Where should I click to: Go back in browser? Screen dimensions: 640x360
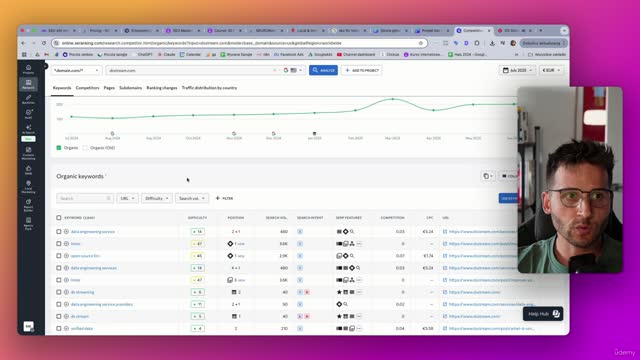tap(23, 43)
